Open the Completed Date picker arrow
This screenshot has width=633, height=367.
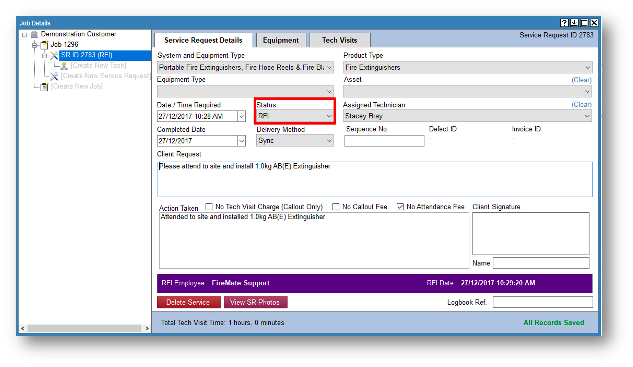[x=241, y=141]
